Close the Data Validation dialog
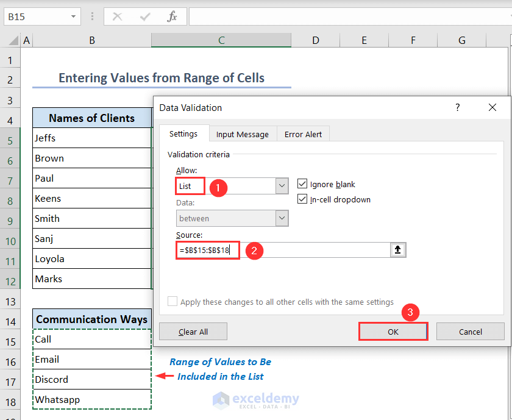Image resolution: width=512 pixels, height=420 pixels. pos(492,107)
